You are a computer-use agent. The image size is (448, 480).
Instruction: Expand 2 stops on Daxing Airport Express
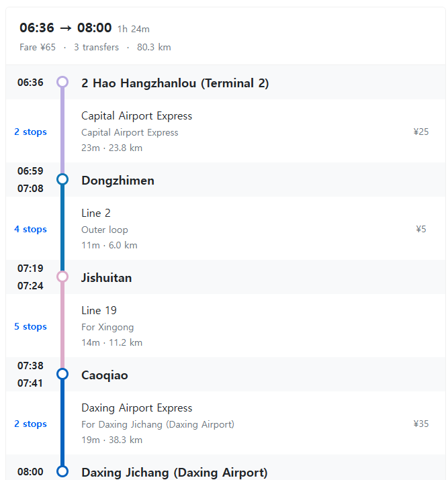click(31, 424)
